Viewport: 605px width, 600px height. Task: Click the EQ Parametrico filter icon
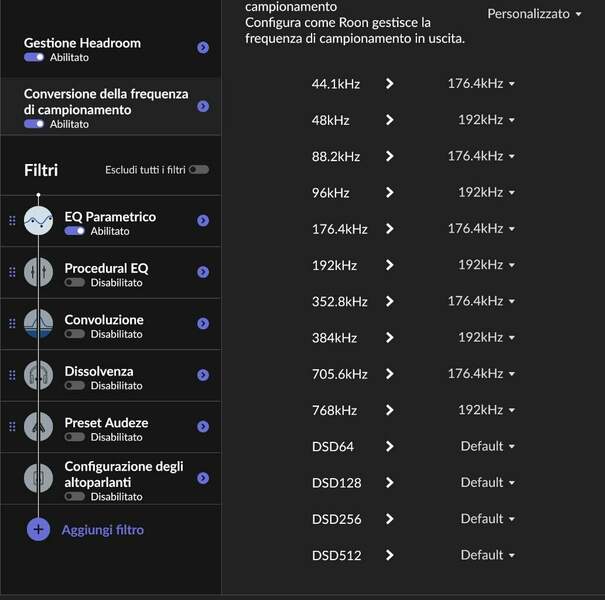[x=38, y=221]
